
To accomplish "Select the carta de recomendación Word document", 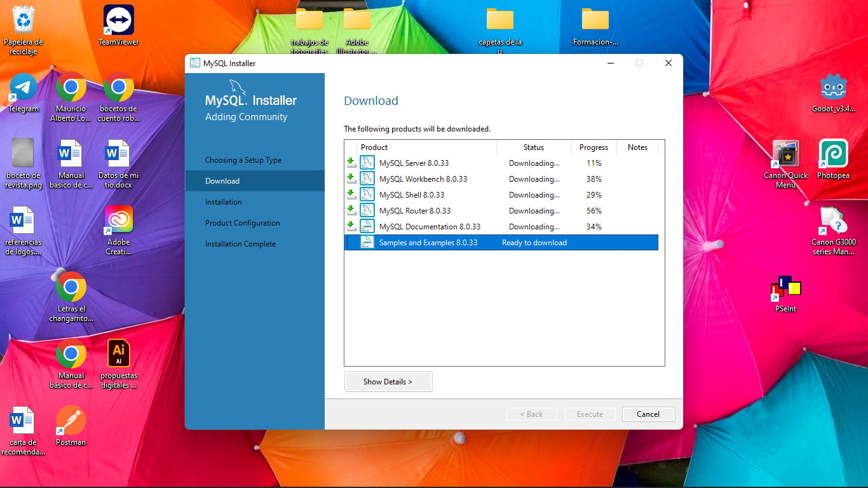I will click(x=24, y=430).
